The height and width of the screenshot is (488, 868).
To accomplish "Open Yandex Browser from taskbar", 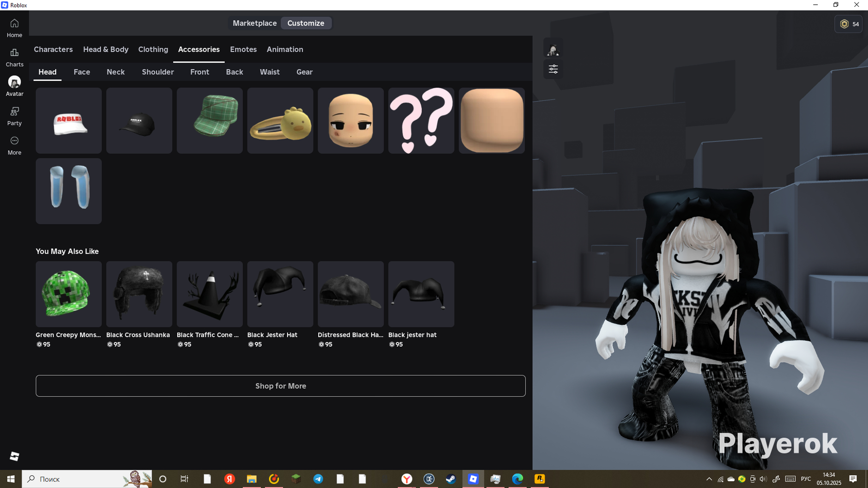I will [407, 479].
